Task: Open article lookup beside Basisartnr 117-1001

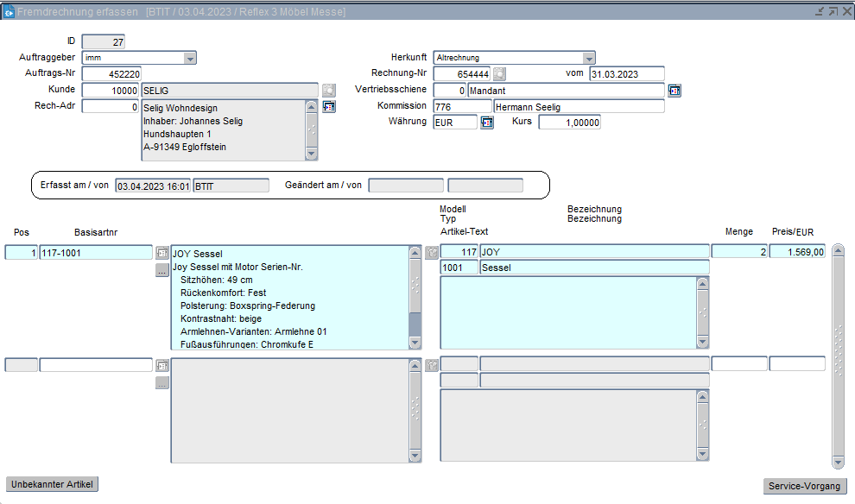Action: 162,253
